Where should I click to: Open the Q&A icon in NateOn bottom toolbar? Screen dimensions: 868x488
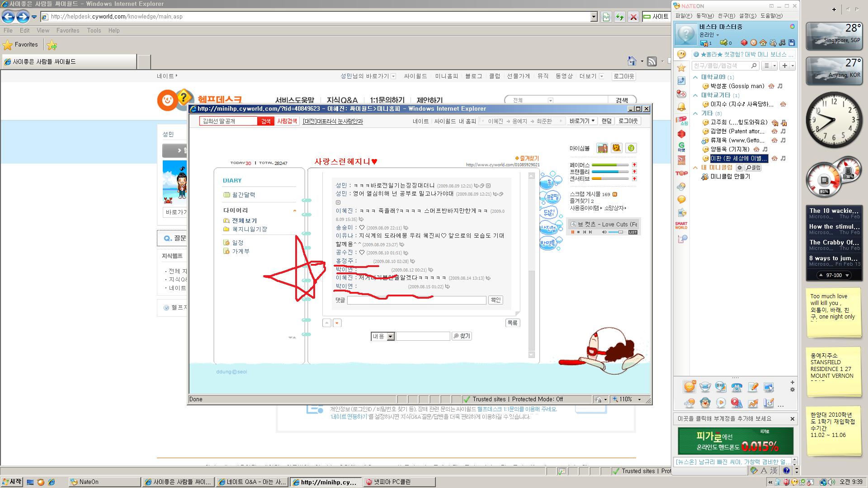[x=737, y=403]
